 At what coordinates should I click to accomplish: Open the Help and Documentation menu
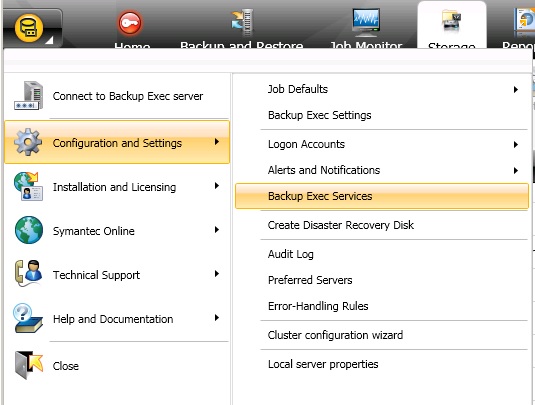(x=117, y=318)
